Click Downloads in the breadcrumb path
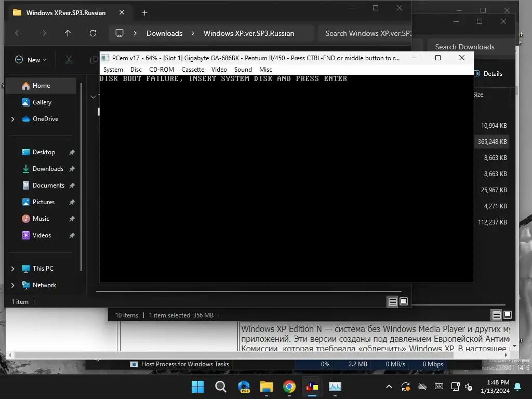532x399 pixels. [164, 33]
